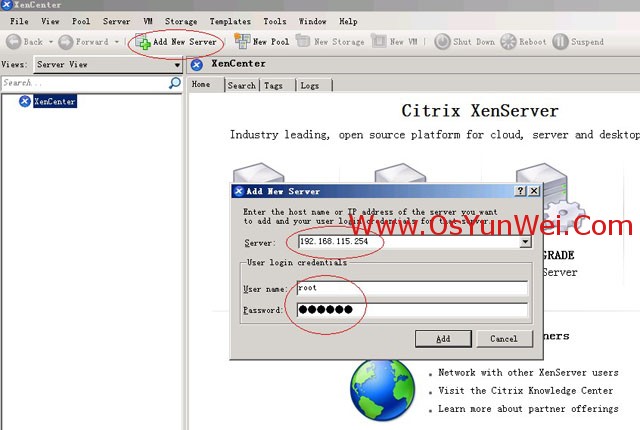640x430 pixels.
Task: Open the File menu
Action: [19, 21]
